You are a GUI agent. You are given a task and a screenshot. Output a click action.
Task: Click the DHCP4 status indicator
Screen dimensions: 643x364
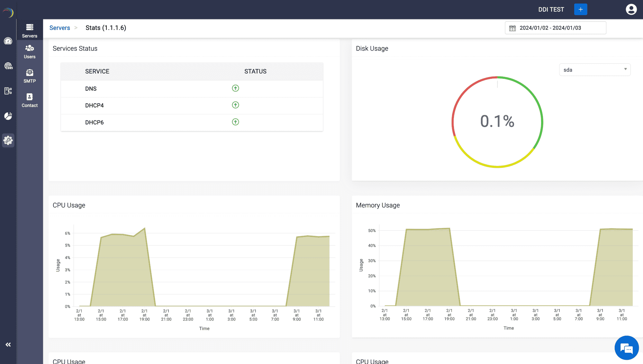tap(235, 105)
